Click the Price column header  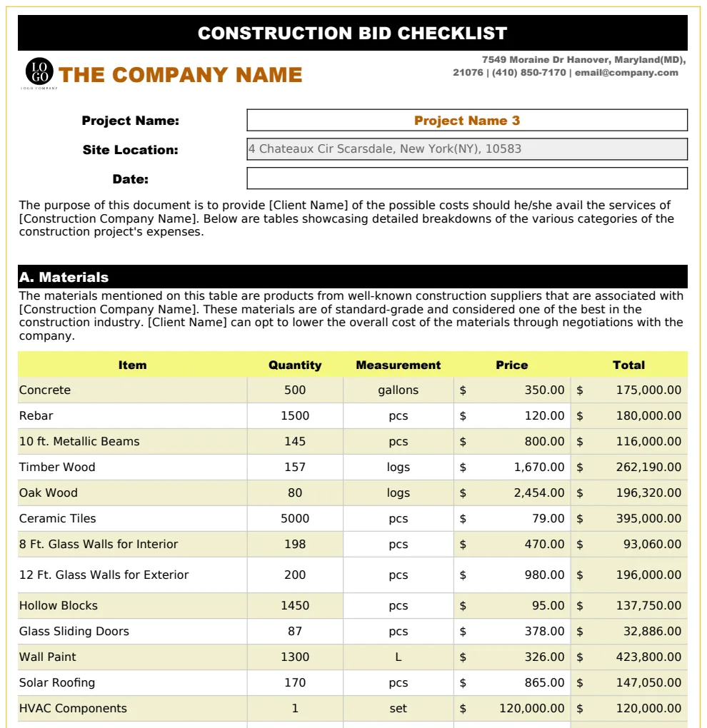click(x=512, y=365)
